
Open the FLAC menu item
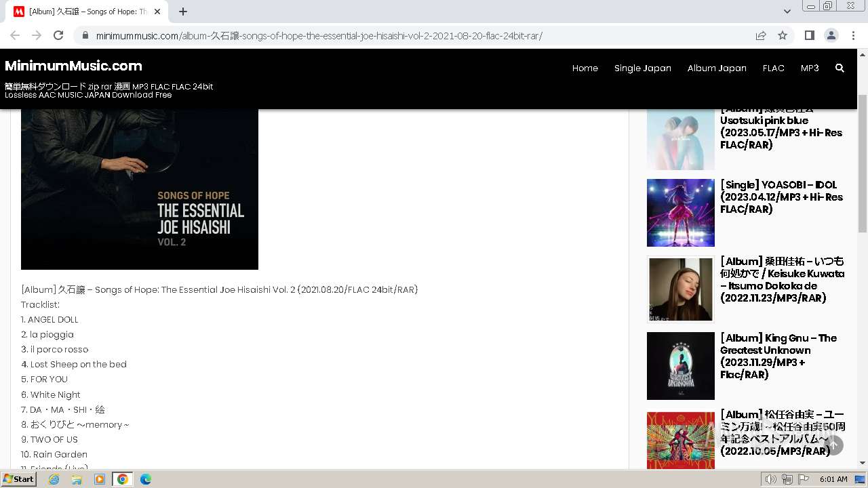(x=773, y=68)
